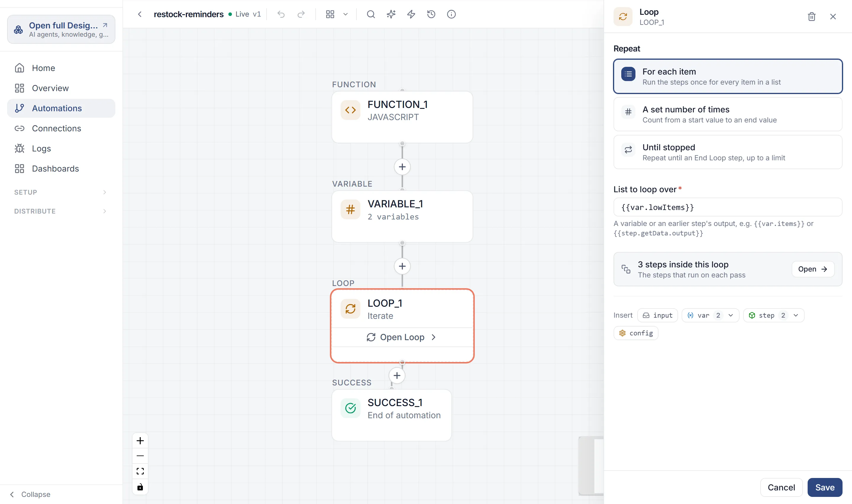Click the VARIABLE_1 hash icon
Viewport: 852px width, 504px height.
pos(350,209)
